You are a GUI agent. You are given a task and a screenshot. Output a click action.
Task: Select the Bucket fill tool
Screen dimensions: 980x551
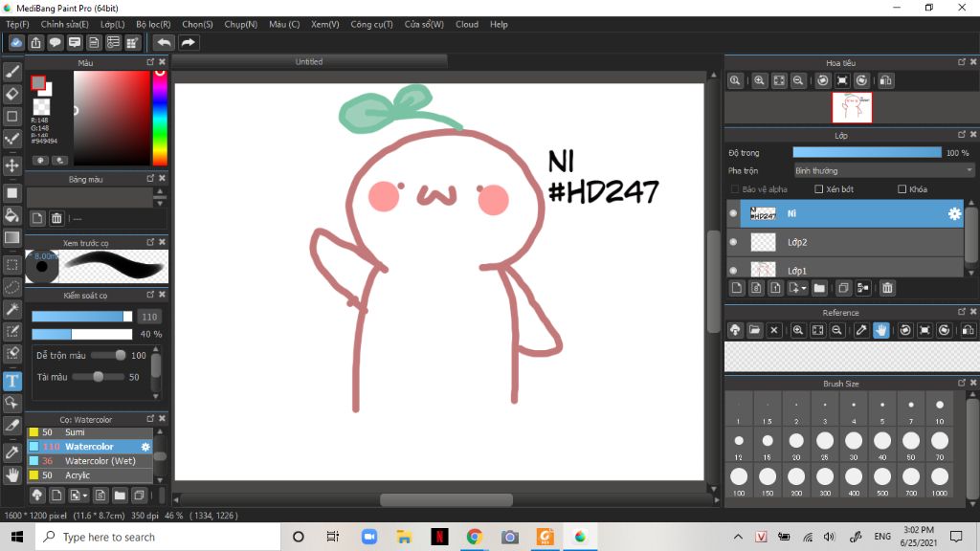point(11,215)
